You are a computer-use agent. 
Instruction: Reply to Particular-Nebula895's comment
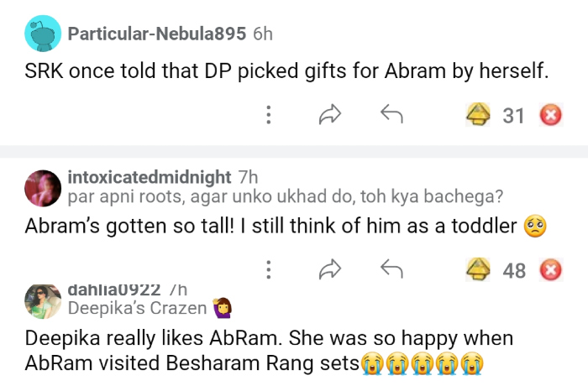point(391,115)
